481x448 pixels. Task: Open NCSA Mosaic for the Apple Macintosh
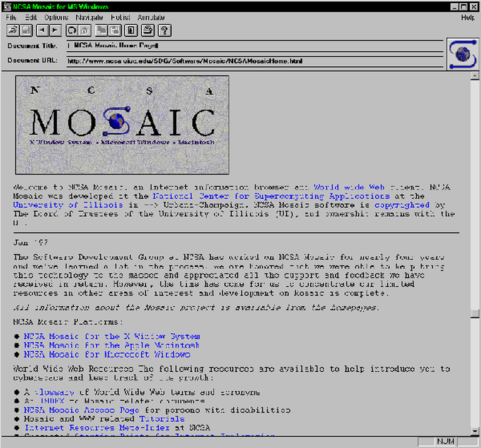point(112,346)
